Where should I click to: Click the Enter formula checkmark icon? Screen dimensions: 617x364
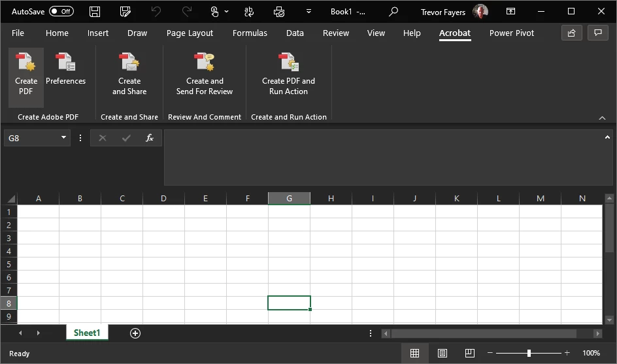coord(126,138)
